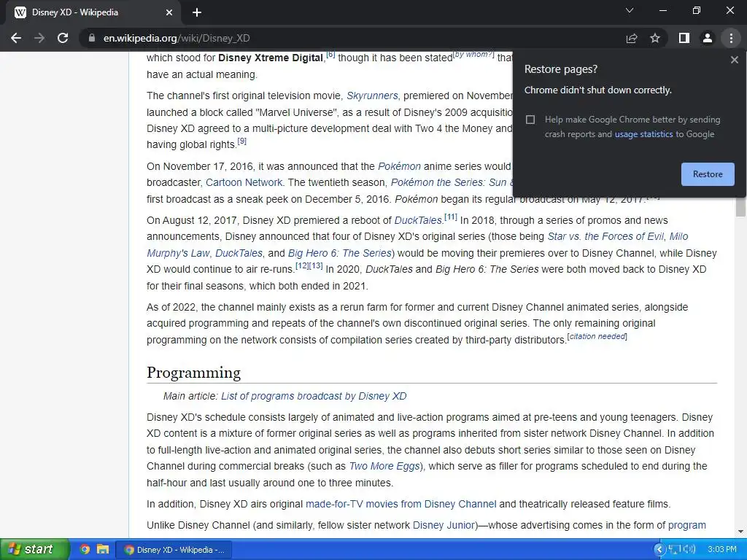Viewport: 747px width, 560px height.
Task: Follow the Disney Junior link
Action: click(x=444, y=525)
